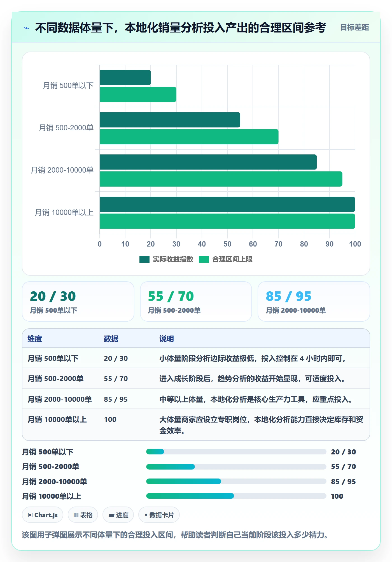This screenshot has width=392, height=562.
Task: Click dark bar for 月销 500-2000单
Action: click(170, 120)
